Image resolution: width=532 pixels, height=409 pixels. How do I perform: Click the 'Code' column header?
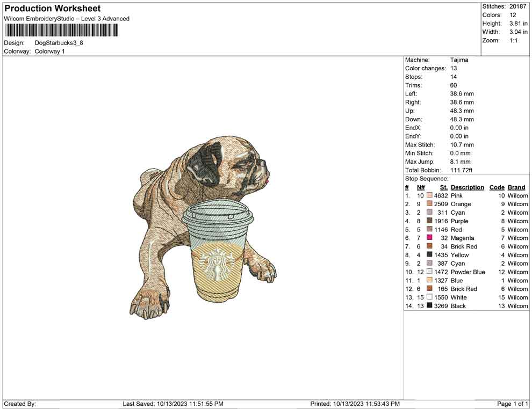pos(497,187)
